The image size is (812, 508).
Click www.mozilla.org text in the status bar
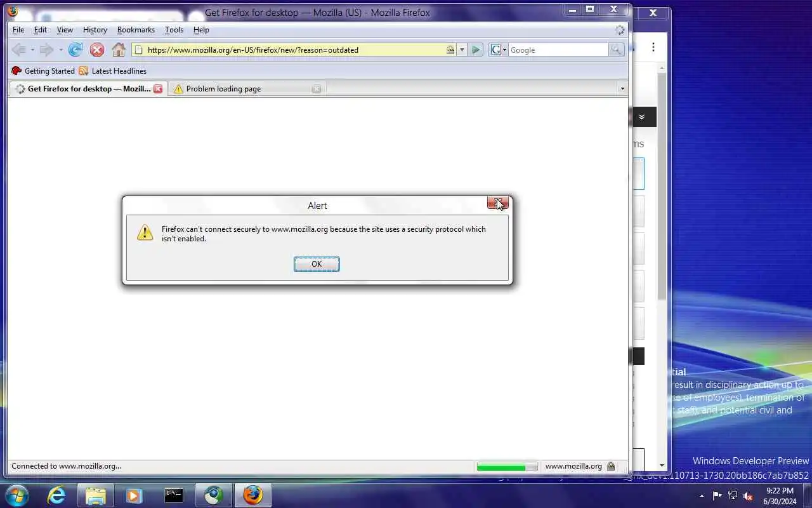573,466
